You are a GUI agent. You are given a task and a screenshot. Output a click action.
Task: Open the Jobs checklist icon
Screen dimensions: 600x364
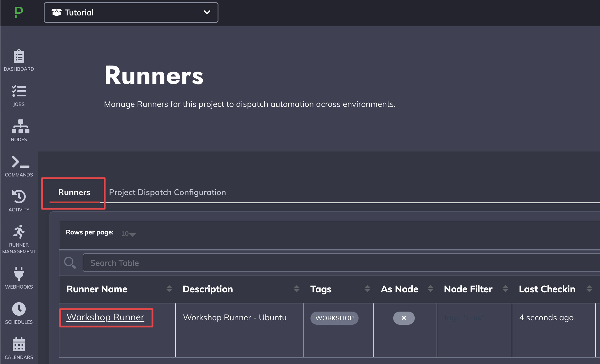click(x=19, y=96)
